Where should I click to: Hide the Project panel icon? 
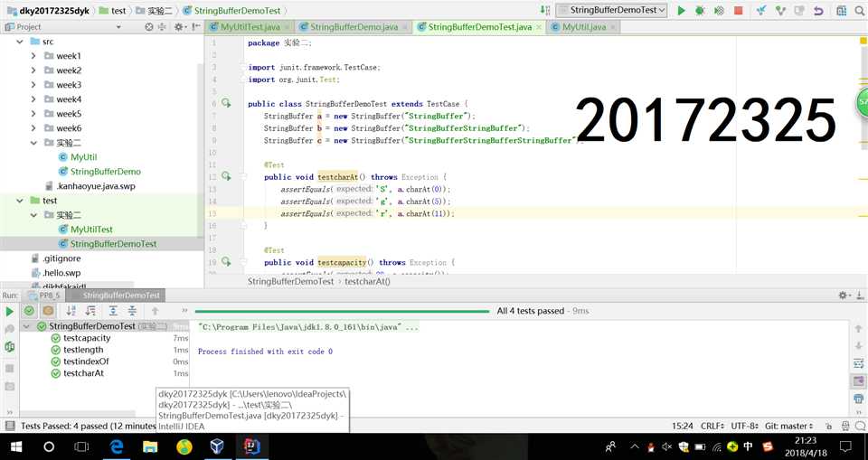(x=196, y=26)
